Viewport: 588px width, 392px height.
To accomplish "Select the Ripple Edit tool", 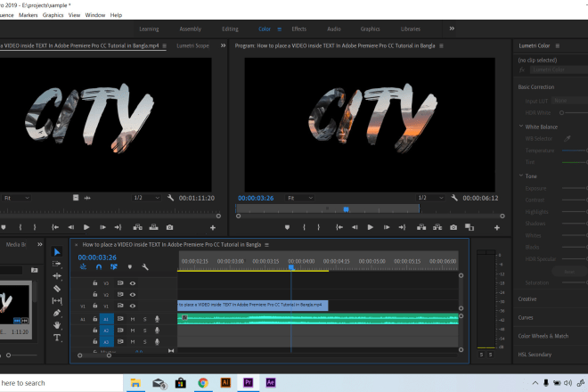I will point(57,276).
